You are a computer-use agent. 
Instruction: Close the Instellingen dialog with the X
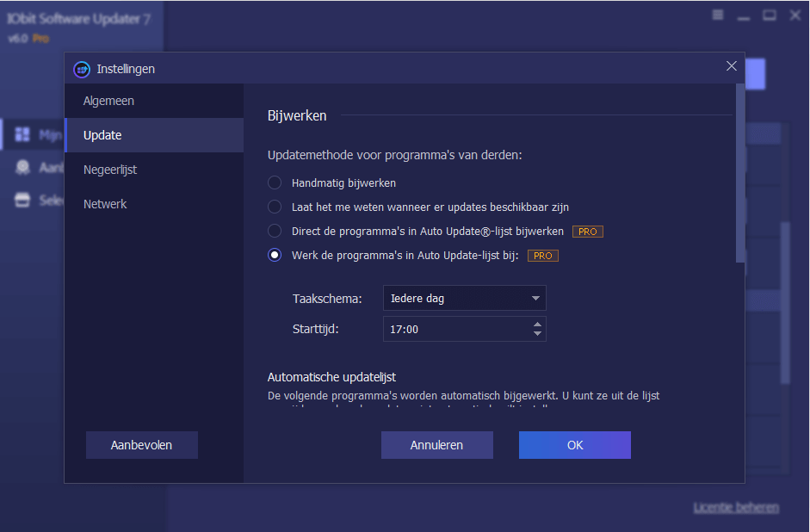(x=732, y=66)
